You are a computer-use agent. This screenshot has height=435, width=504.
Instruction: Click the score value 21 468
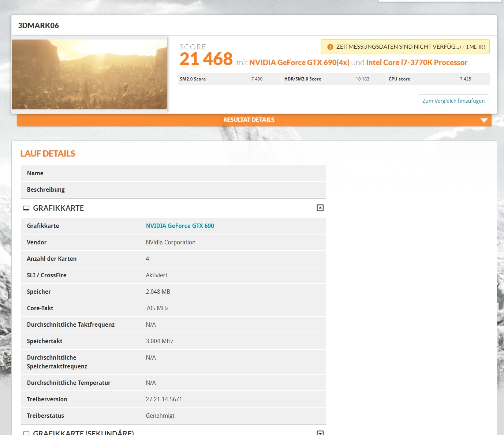(206, 59)
